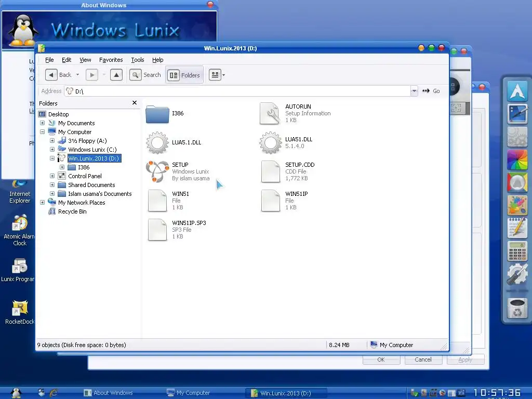The image size is (532, 399).
Task: Select the SETUP.CDD file icon
Action: point(270,171)
